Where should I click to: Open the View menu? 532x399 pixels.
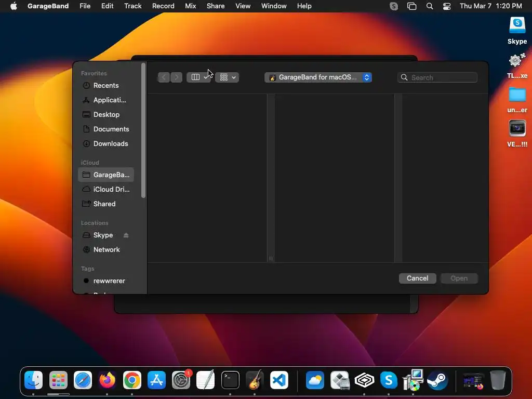point(243,6)
